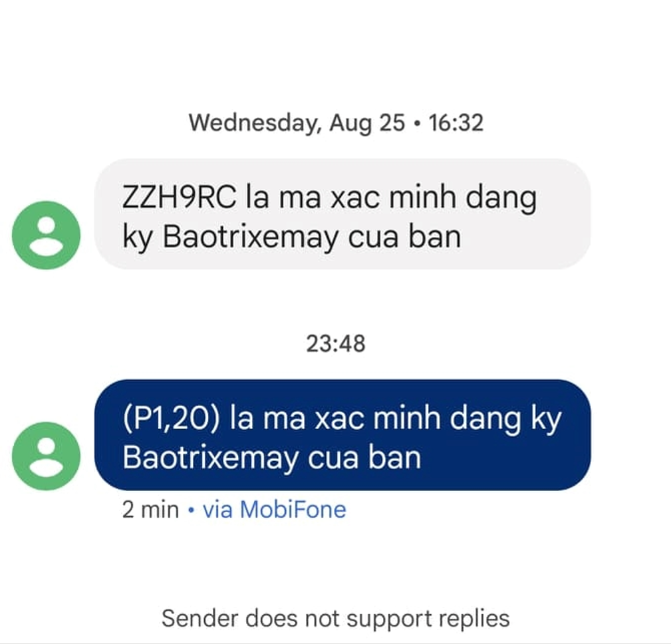Image resolution: width=671 pixels, height=644 pixels.
Task: Tap the Wednesday, Aug 25 date header
Action: pos(297,123)
